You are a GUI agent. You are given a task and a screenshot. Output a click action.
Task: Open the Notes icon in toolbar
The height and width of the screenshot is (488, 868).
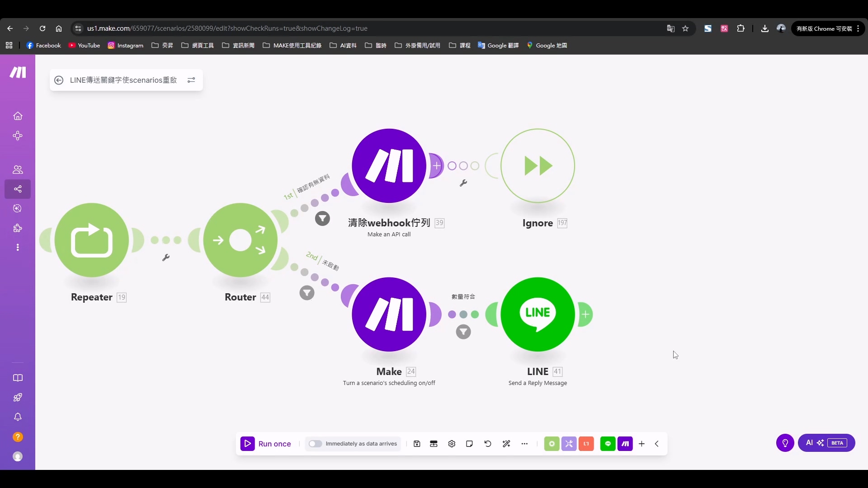tap(469, 444)
